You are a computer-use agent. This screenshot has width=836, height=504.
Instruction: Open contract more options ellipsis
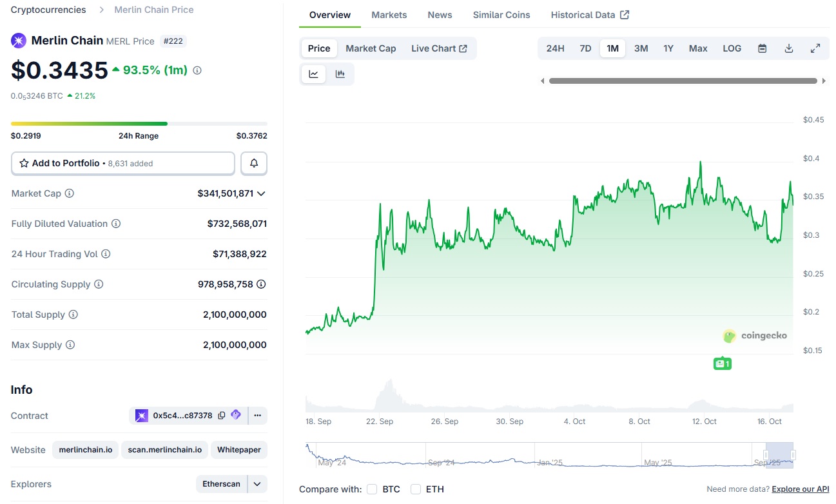pos(257,416)
